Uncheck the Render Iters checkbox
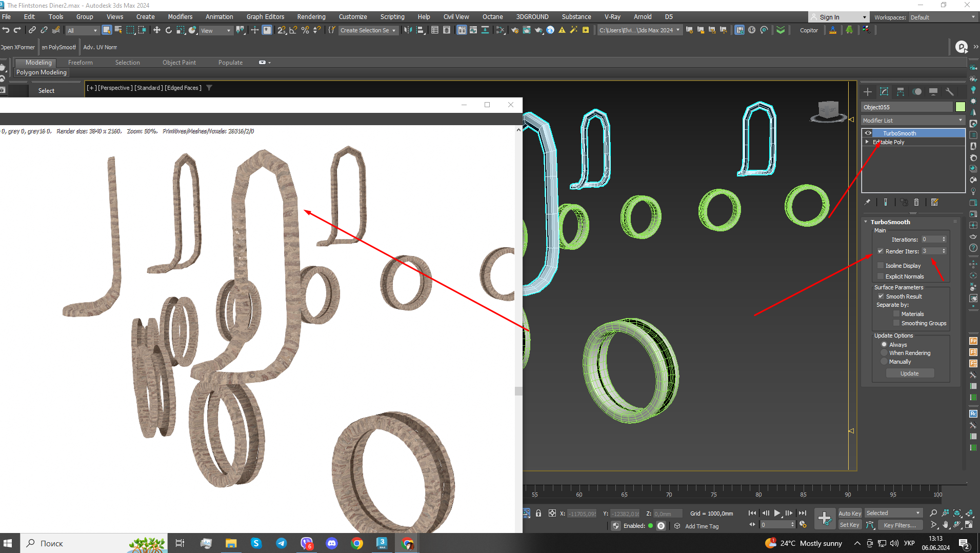Viewport: 980px width, 553px height. pyautogui.click(x=881, y=251)
